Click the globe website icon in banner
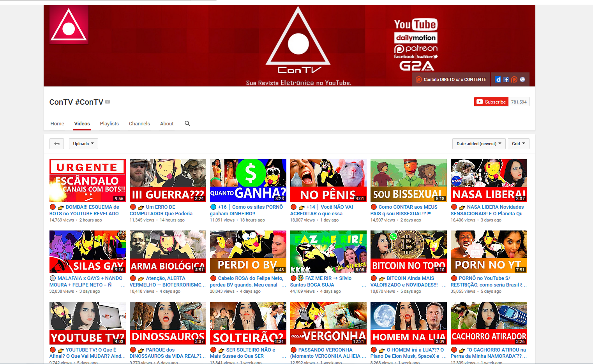 522,79
